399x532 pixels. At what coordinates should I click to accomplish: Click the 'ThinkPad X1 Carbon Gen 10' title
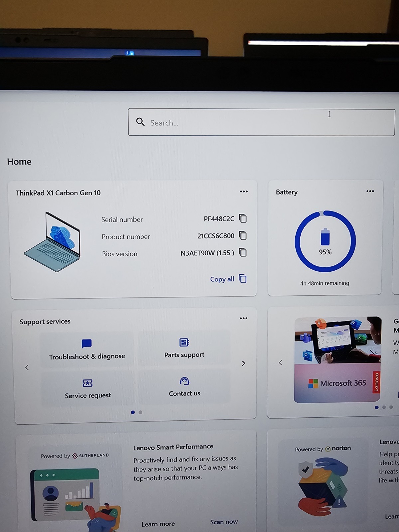tap(58, 193)
